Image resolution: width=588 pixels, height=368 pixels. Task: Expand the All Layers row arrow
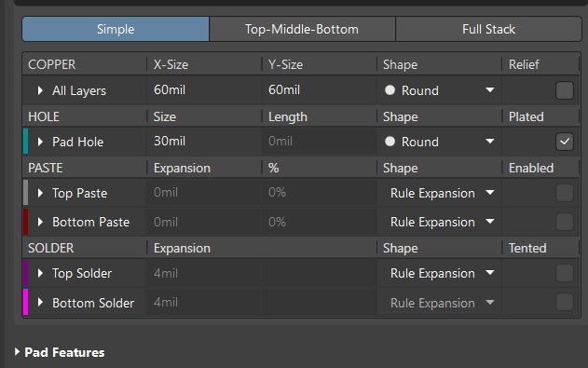(40, 90)
